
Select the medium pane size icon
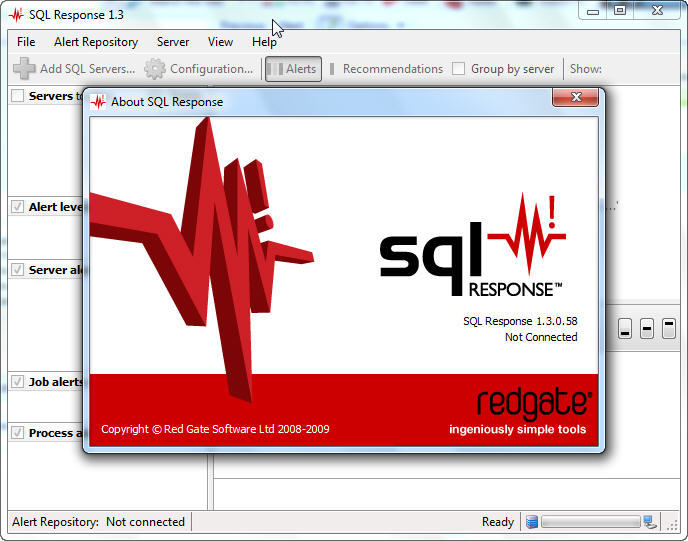(x=647, y=329)
